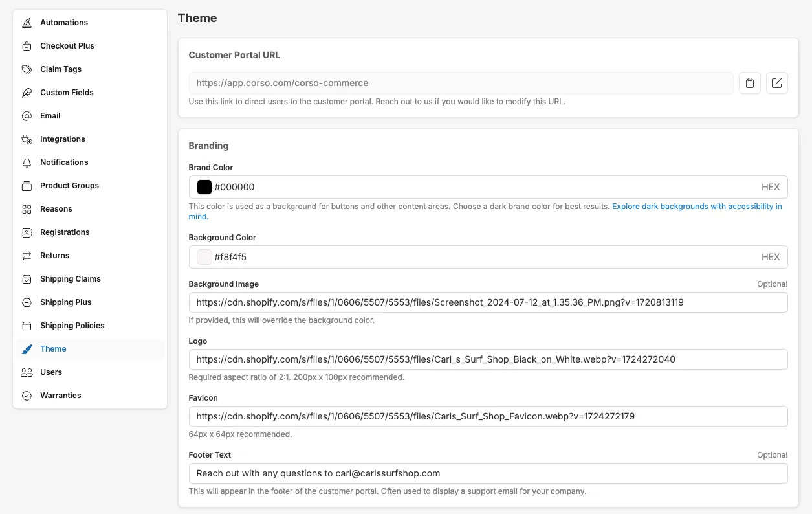The image size is (812, 514).
Task: Click the Footer Text input field
Action: 488,473
